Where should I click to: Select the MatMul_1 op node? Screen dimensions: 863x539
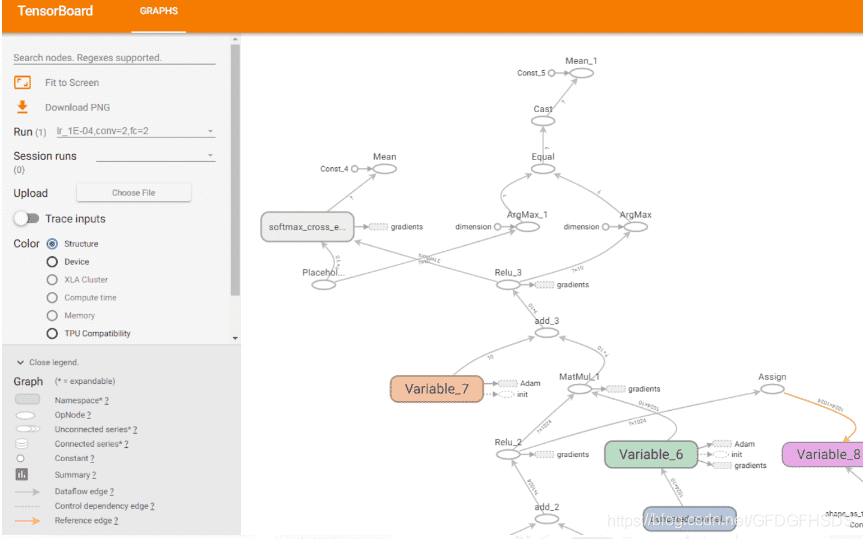pyautogui.click(x=580, y=389)
